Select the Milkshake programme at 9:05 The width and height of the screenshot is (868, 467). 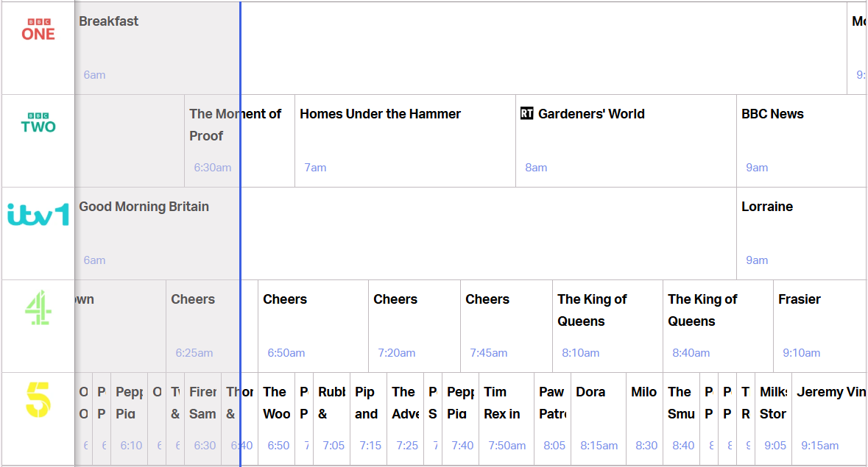click(x=773, y=419)
